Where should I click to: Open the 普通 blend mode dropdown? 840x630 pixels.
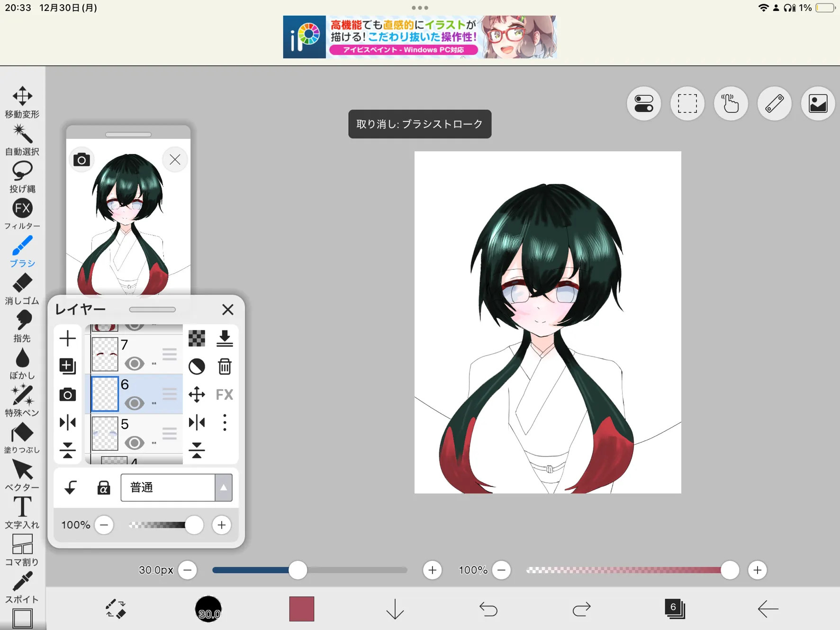pos(176,487)
